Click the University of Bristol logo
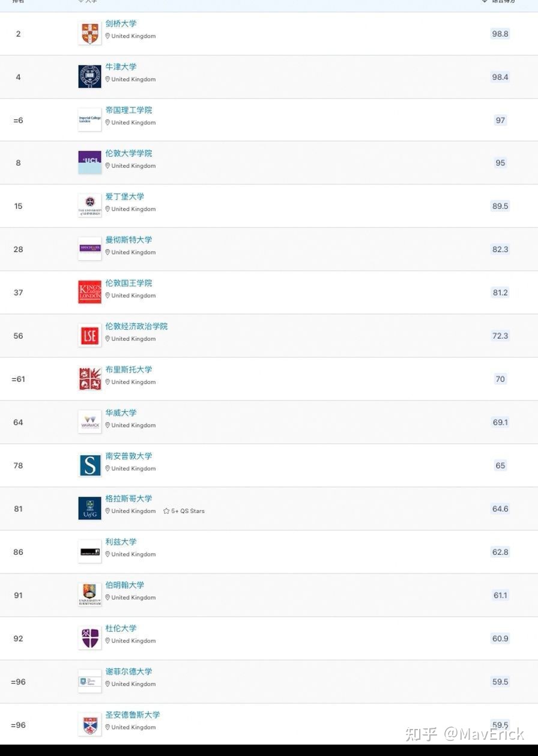538x756 pixels. point(89,379)
